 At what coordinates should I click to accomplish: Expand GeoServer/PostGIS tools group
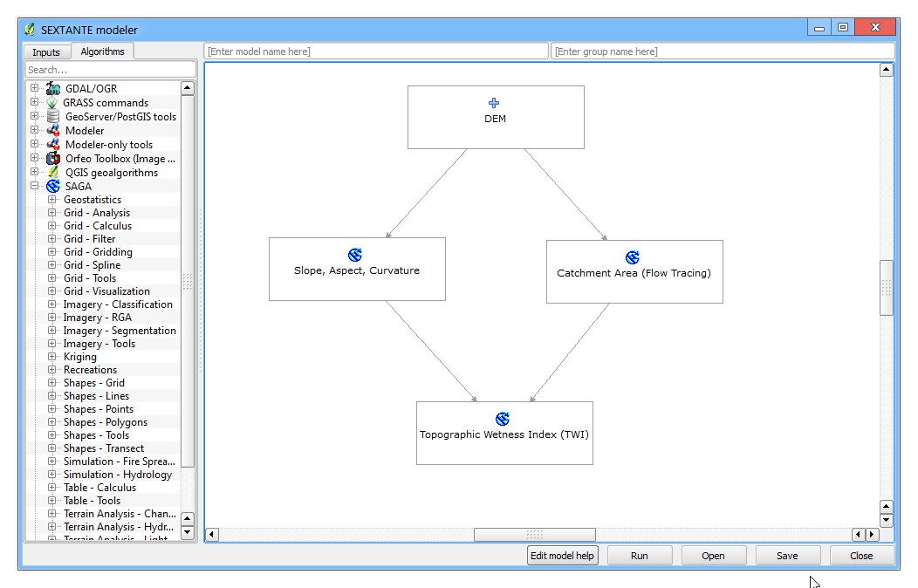[35, 116]
